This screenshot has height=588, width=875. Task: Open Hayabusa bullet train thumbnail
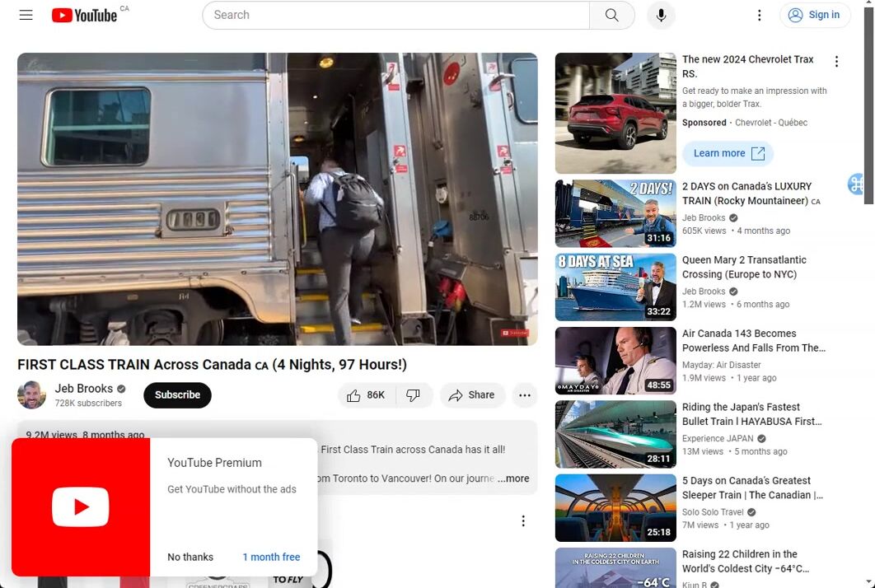pyautogui.click(x=615, y=435)
